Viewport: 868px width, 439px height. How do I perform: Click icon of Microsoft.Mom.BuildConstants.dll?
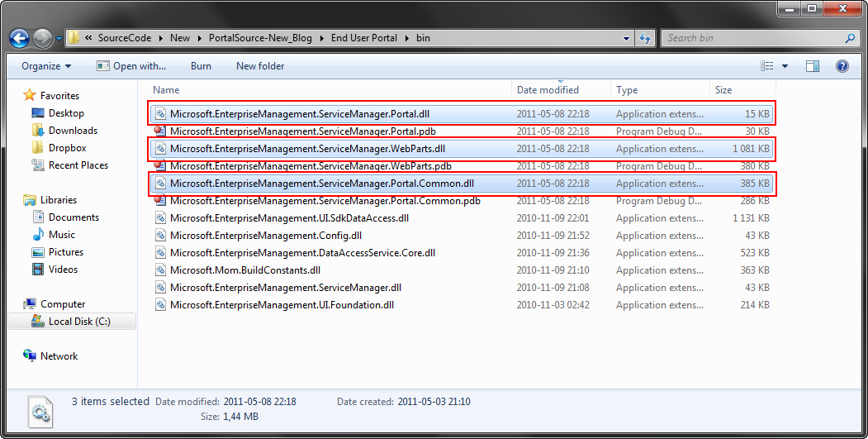click(x=160, y=270)
